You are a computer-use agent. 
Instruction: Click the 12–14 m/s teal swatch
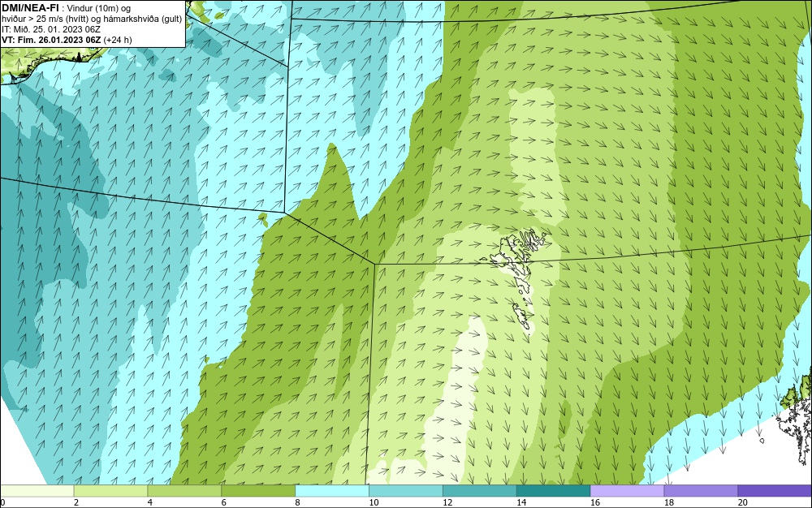coord(480,491)
